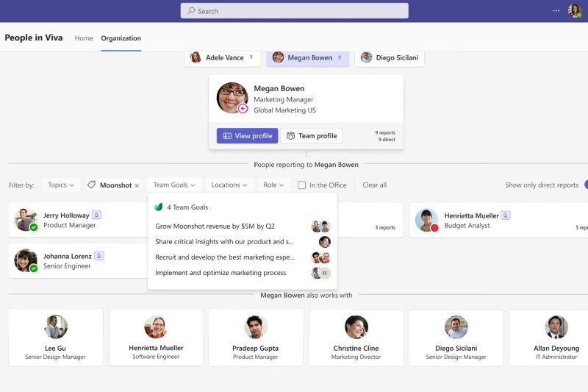
Task: Tick the In the Office checkbox
Action: click(301, 185)
